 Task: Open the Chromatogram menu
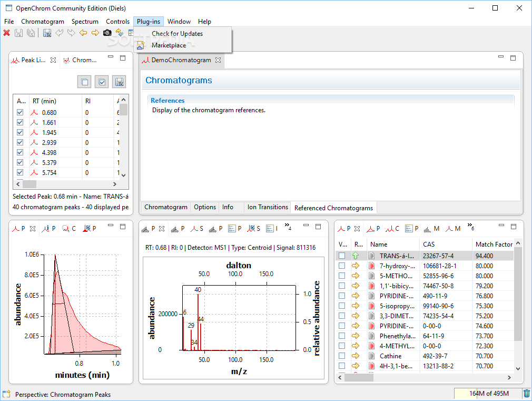click(43, 22)
